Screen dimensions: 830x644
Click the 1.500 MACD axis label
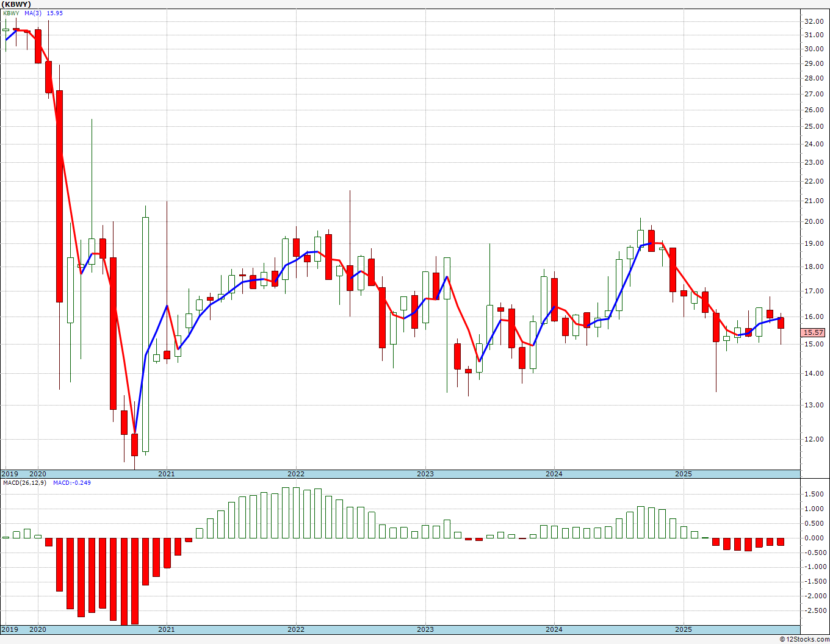click(x=815, y=494)
